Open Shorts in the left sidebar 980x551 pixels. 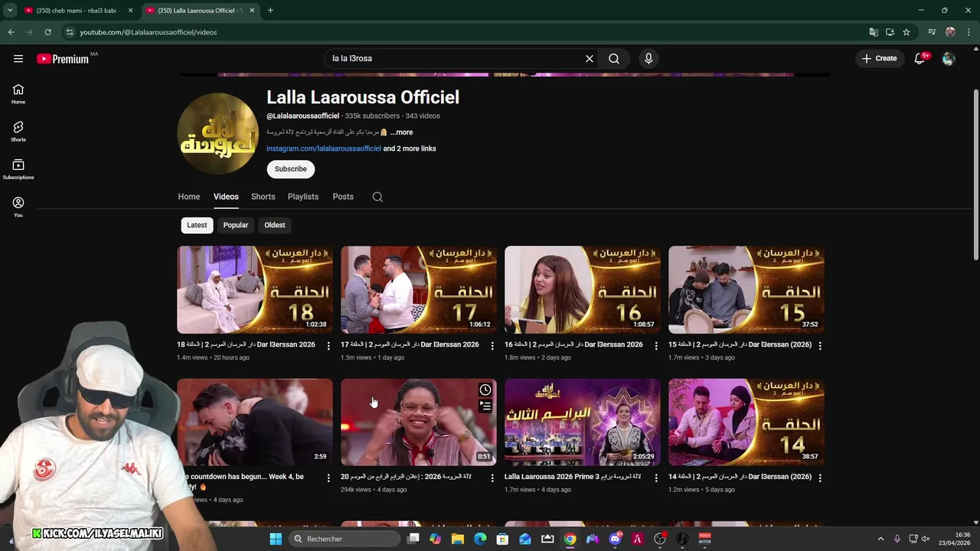(18, 131)
